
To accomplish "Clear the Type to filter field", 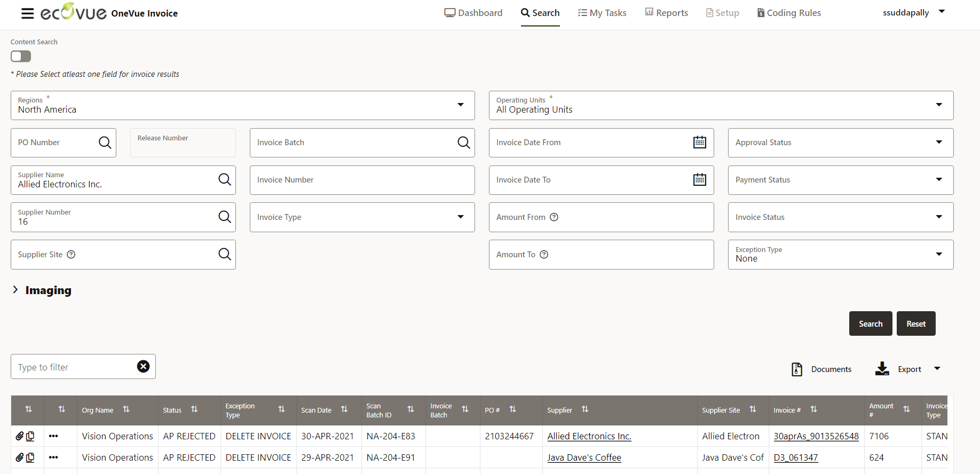I will tap(143, 367).
